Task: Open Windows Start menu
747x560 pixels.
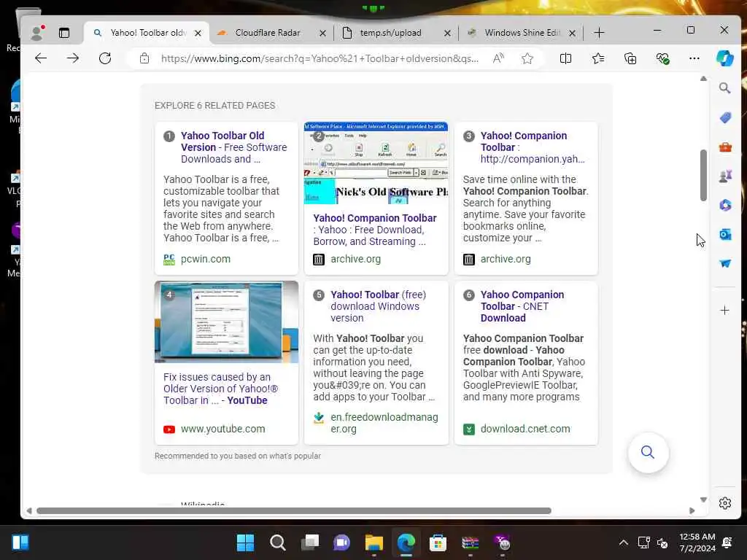Action: click(245, 542)
